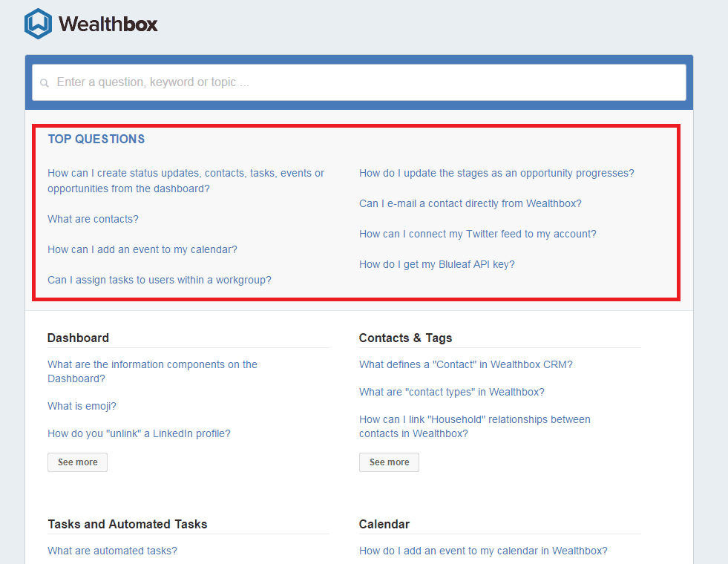The image size is (728, 564).
Task: Open 'What are automated tasks?' article
Action: click(112, 551)
